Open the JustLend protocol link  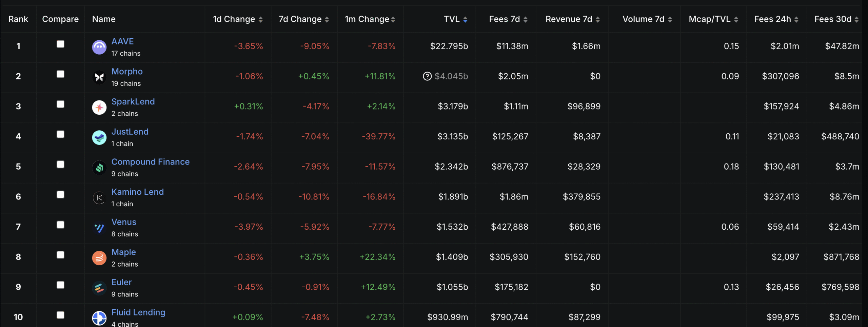pyautogui.click(x=130, y=132)
